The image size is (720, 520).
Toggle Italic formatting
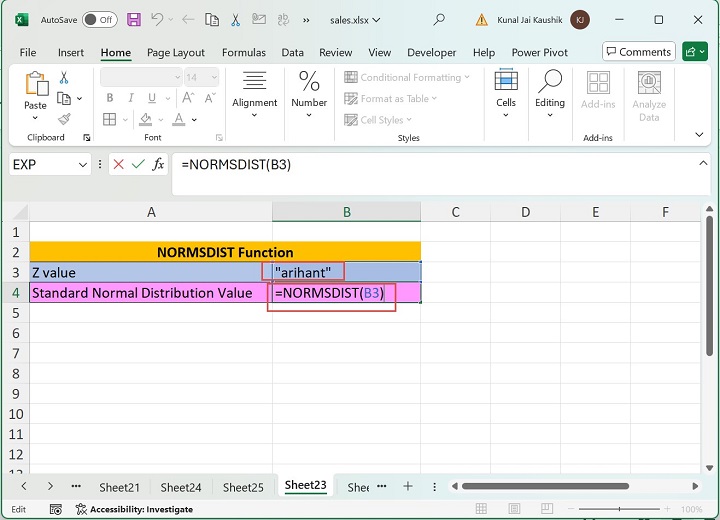(x=131, y=98)
